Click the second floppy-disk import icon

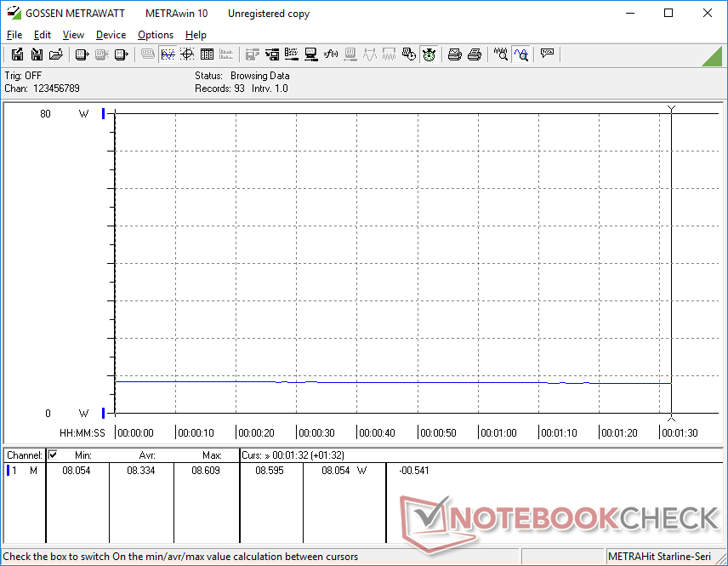pyautogui.click(x=37, y=54)
